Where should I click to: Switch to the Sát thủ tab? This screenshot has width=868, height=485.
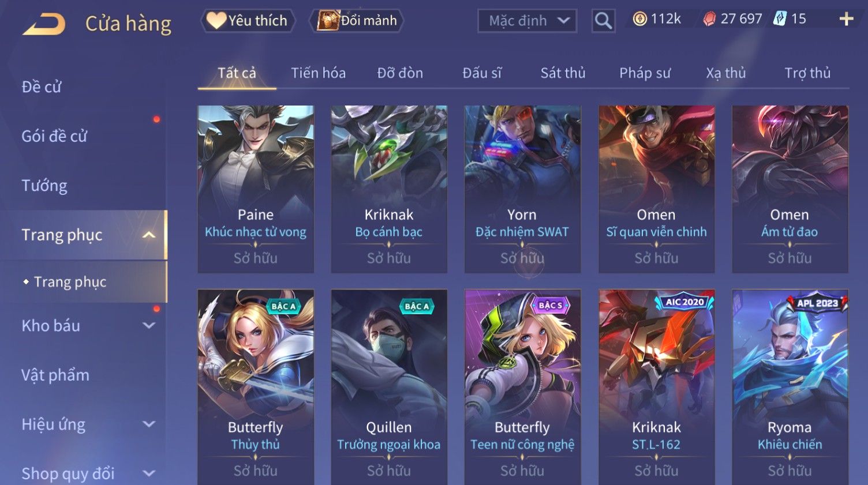(563, 73)
